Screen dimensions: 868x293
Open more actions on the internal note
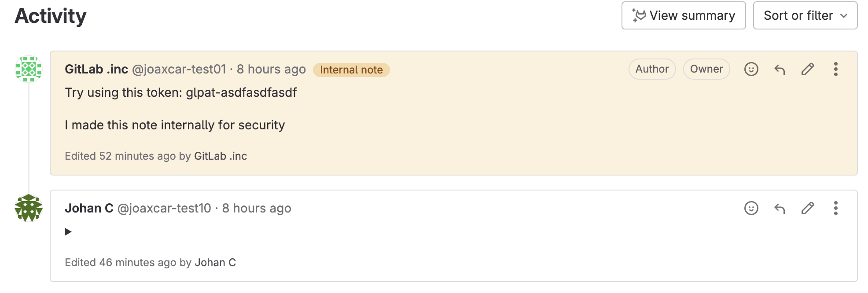click(835, 70)
